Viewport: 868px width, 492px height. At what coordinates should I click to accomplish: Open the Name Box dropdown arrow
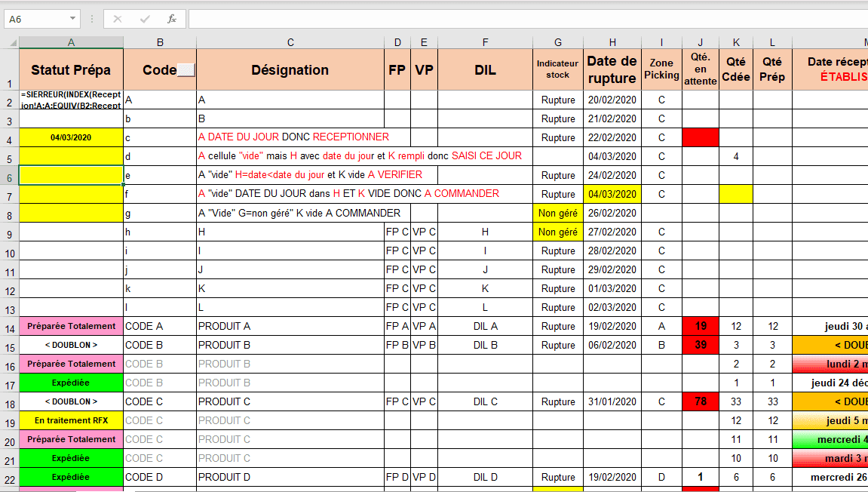tap(72, 19)
